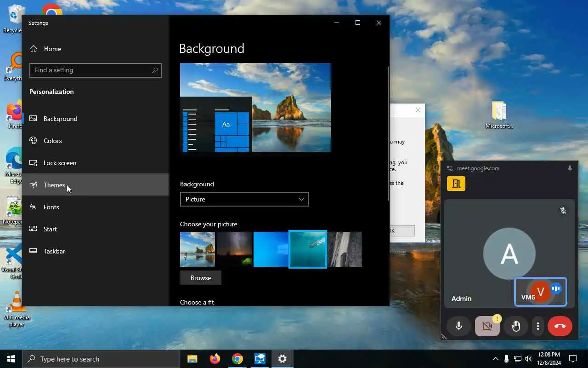Open the Start personalization page
The width and height of the screenshot is (588, 368).
(x=96, y=229)
